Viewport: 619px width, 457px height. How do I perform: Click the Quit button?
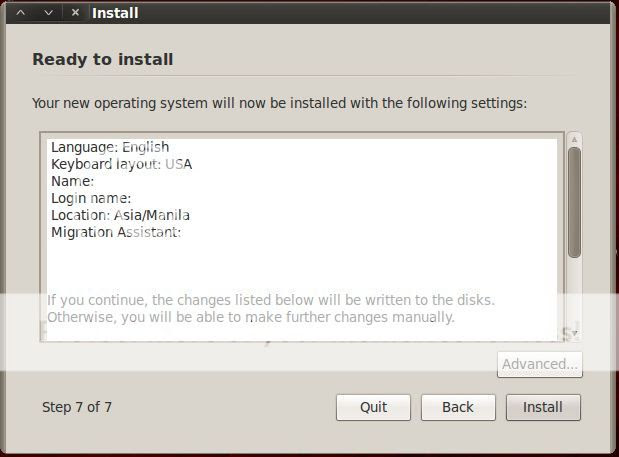click(373, 407)
